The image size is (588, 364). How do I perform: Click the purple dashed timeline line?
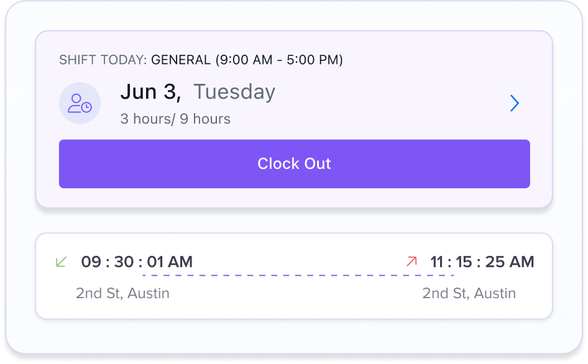click(x=298, y=276)
